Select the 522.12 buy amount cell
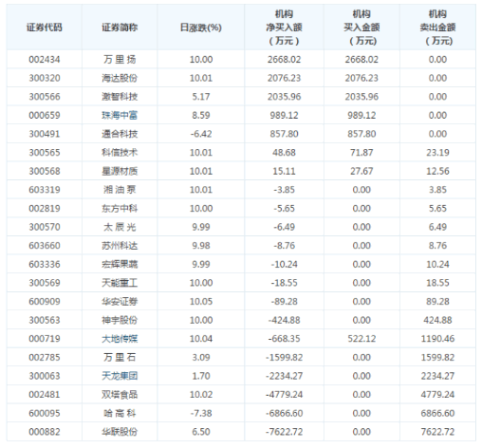This screenshot has width=482, height=448. pyautogui.click(x=361, y=339)
